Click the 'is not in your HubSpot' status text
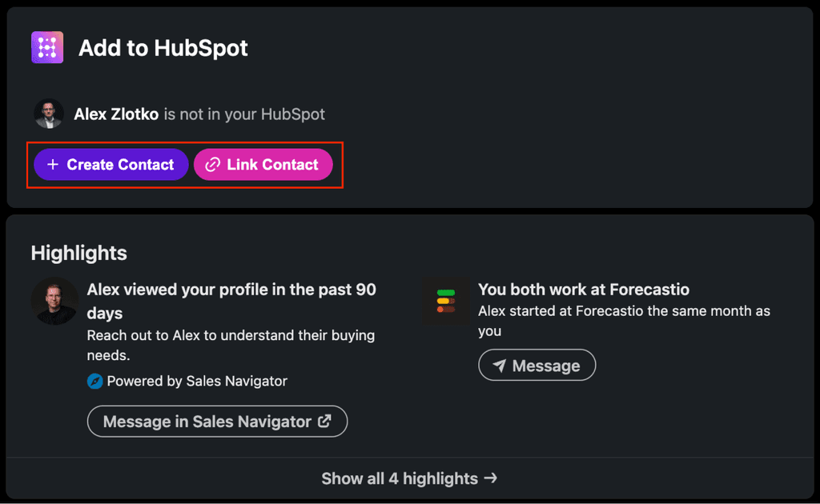The height and width of the screenshot is (504, 820). 244,114
